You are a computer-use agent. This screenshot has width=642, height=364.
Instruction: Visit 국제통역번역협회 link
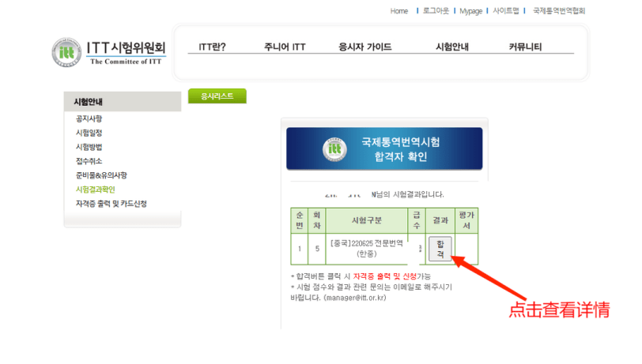pos(559,10)
